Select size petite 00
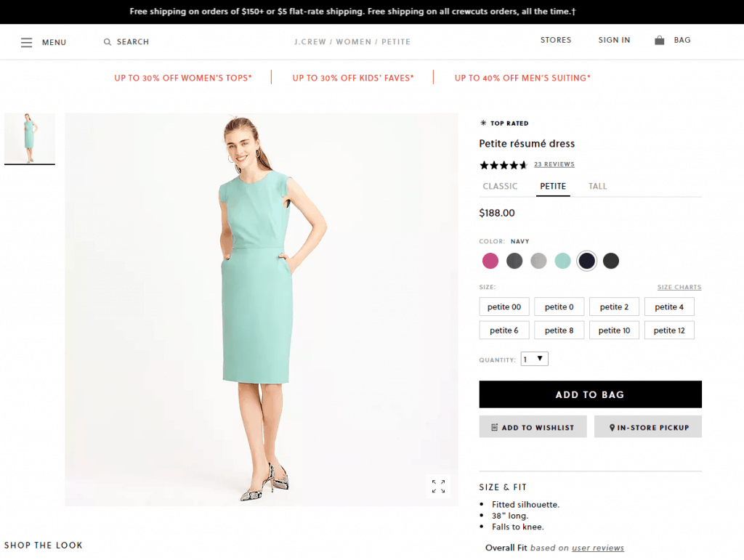744x560 pixels. [504, 307]
